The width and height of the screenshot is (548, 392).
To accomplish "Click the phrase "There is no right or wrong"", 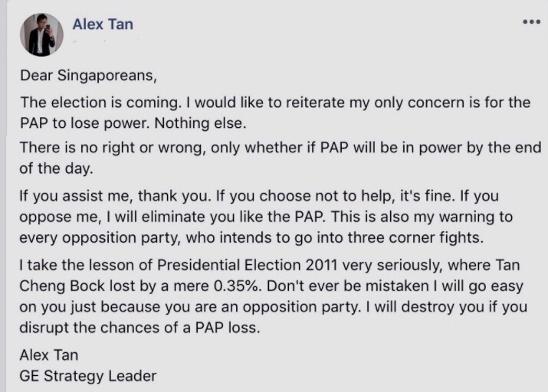I will point(104,148).
